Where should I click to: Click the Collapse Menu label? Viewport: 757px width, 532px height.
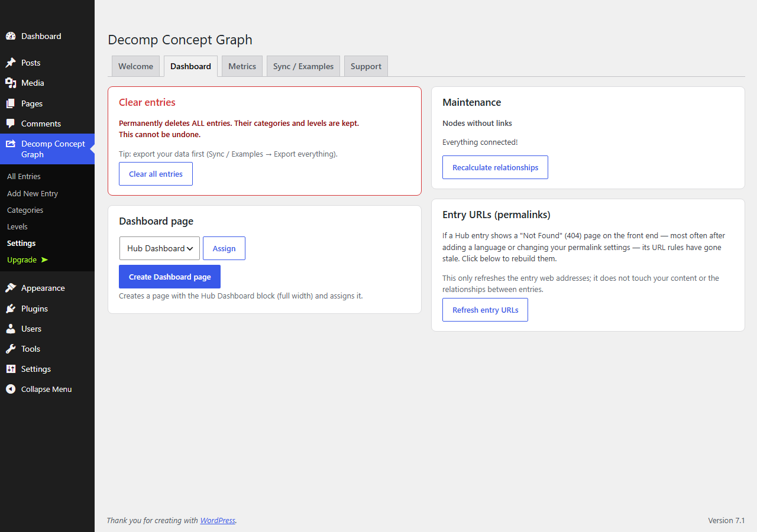[46, 389]
